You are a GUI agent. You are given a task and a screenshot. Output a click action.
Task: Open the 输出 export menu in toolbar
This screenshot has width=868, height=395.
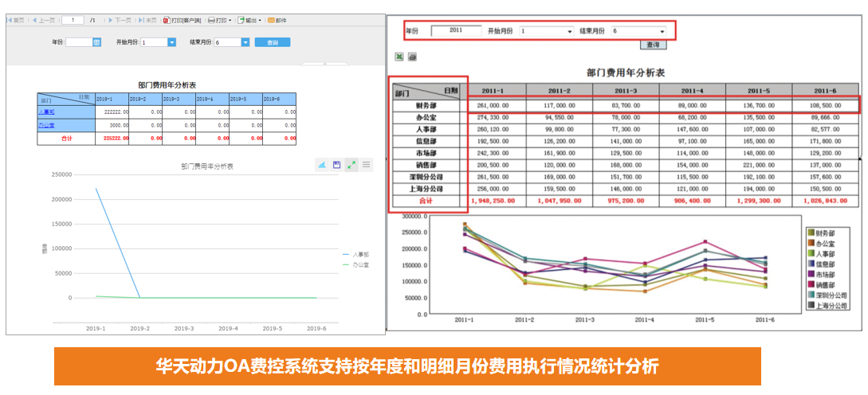(x=249, y=20)
